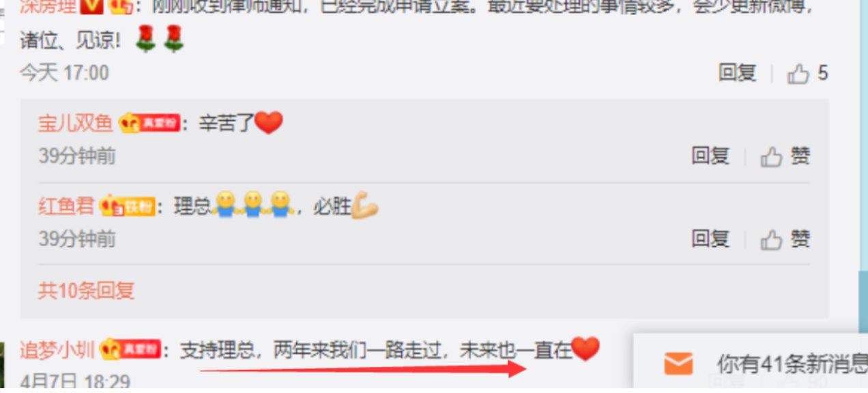868x393 pixels.
Task: Open 红鱼君's profile link
Action: (x=66, y=207)
